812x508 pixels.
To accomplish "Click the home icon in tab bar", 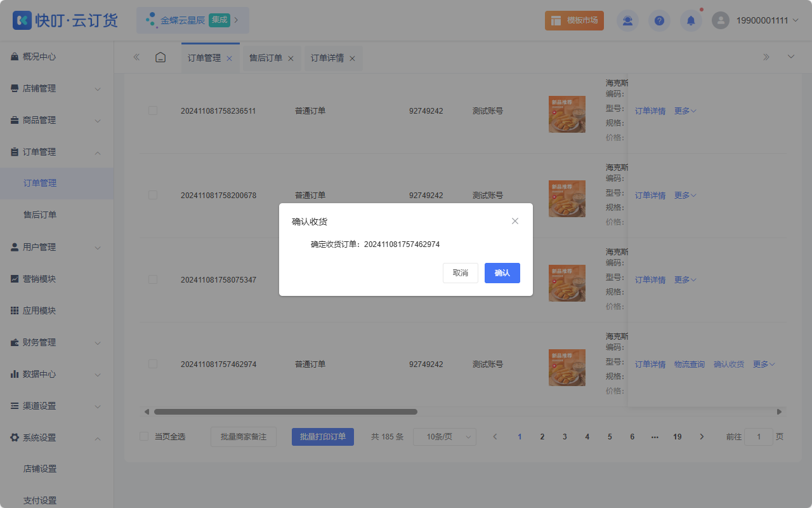I will (x=160, y=57).
